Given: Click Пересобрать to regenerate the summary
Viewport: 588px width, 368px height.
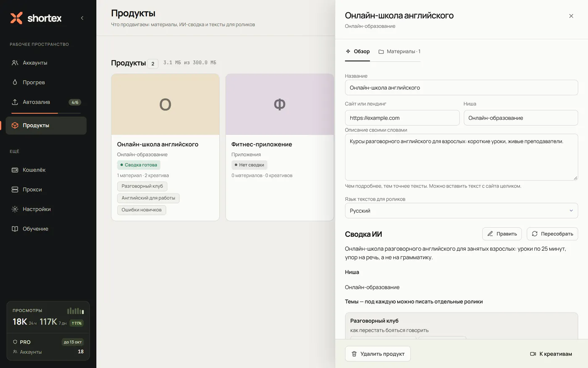Looking at the screenshot, I should pos(552,234).
